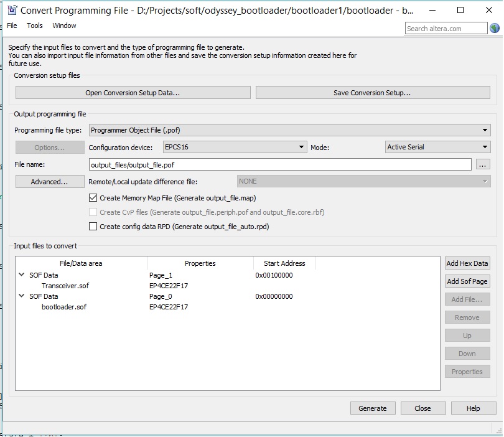
Task: Browse for output file with ellipsis button
Action: (482, 164)
